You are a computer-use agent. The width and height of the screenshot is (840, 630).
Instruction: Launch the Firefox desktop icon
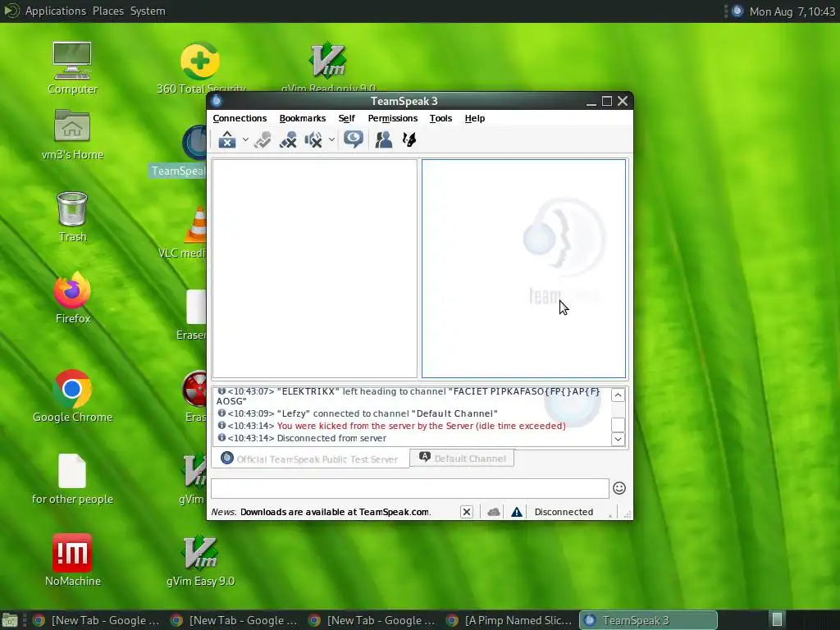(x=72, y=298)
